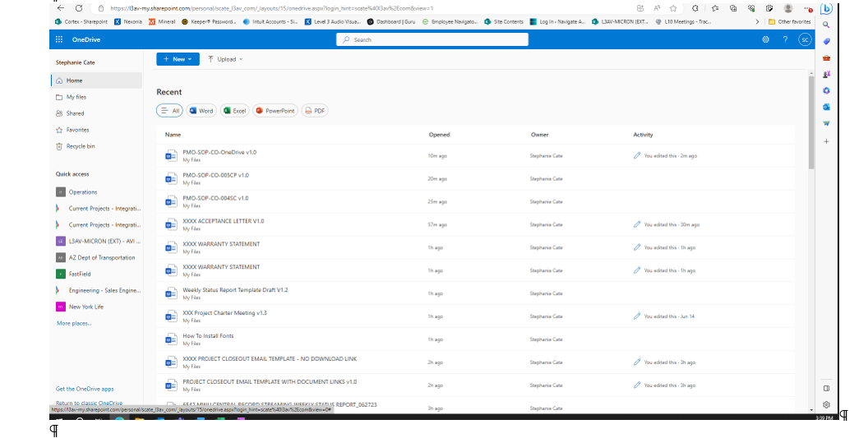This screenshot has height=438, width=868.
Task: Open Recycle bin in left navigation
Action: coord(81,146)
